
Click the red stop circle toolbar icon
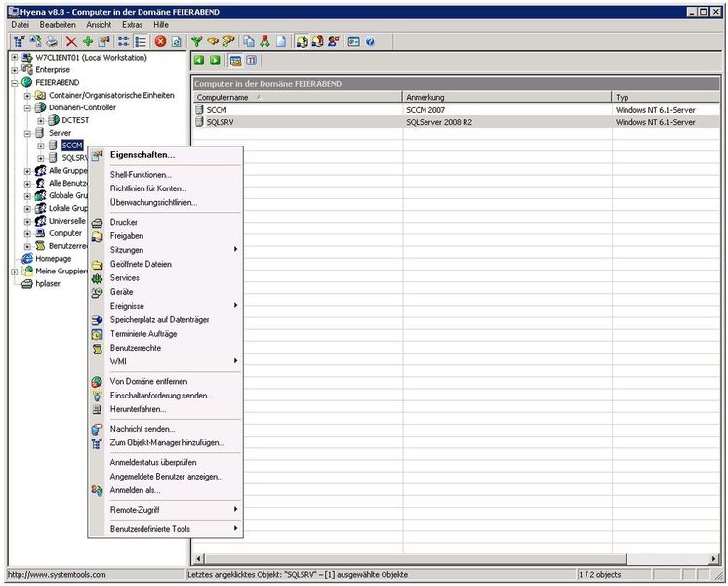coord(161,42)
